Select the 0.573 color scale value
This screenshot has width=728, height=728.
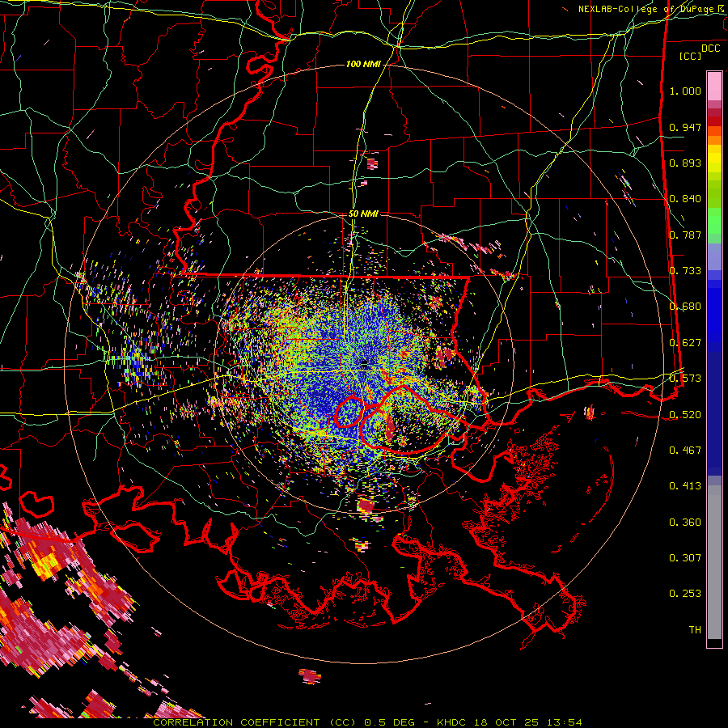(685, 379)
